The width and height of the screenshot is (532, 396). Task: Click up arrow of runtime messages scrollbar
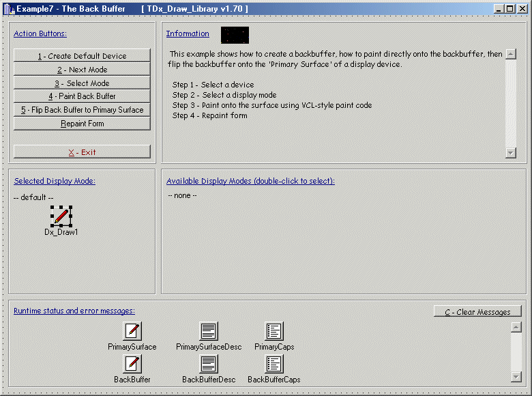tap(516, 327)
